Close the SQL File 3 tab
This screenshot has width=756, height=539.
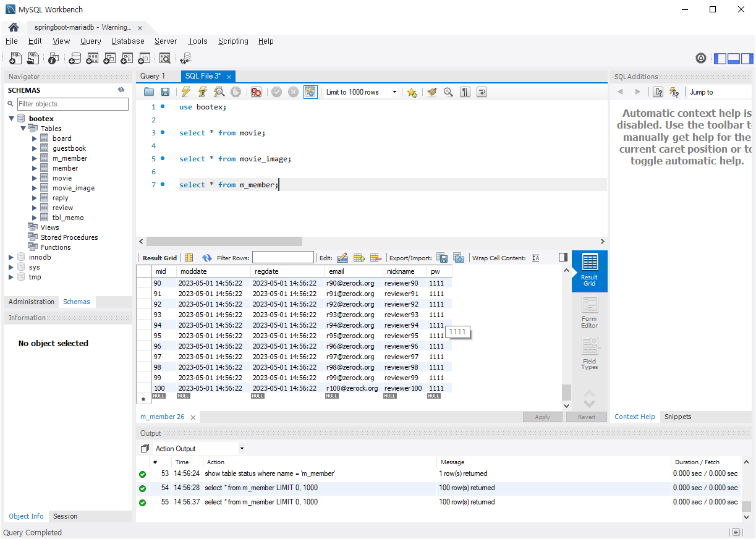[229, 77]
